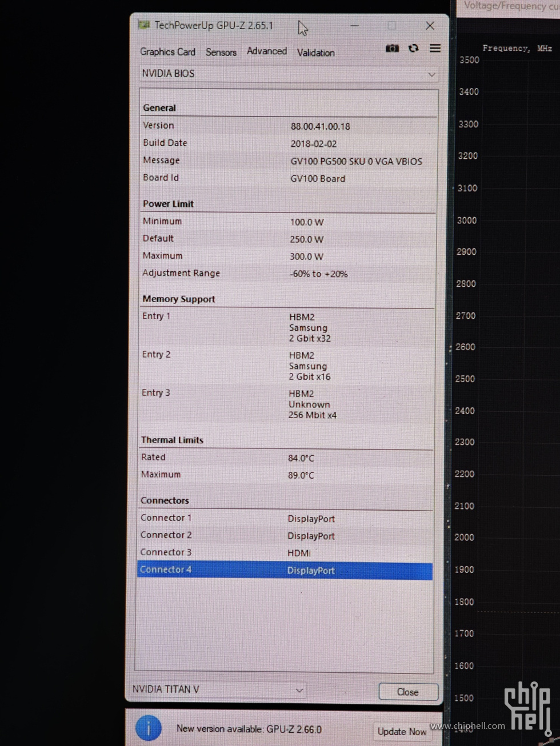
Task: Open the GPU-Z hamburger menu
Action: (x=435, y=49)
